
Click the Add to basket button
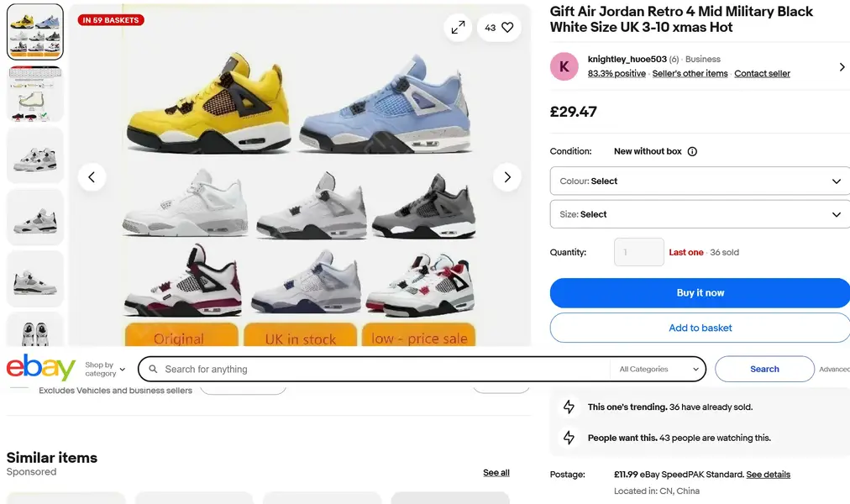click(700, 328)
